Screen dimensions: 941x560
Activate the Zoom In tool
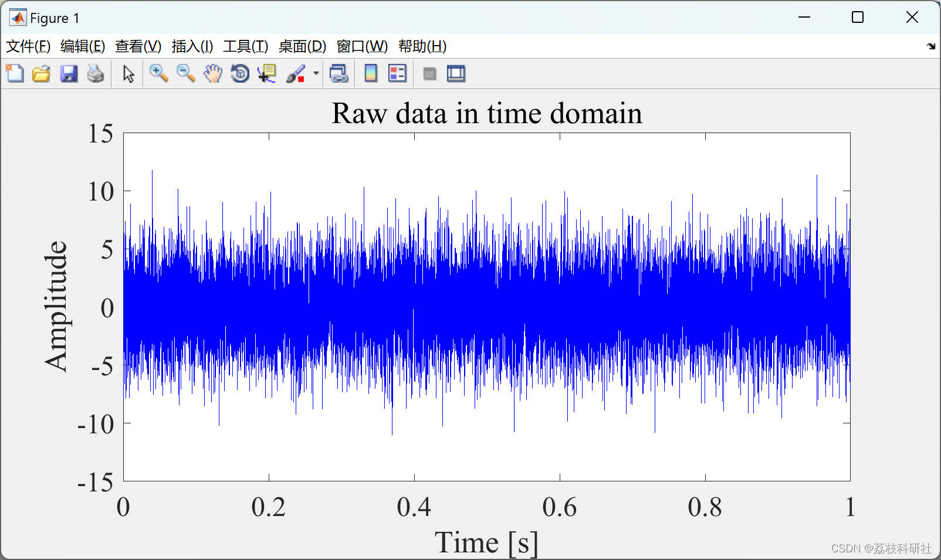point(158,74)
